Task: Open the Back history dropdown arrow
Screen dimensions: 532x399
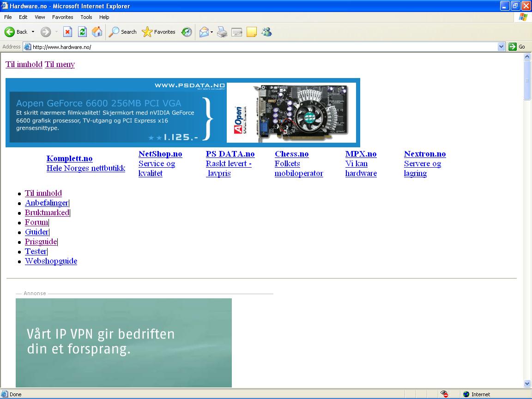Action: click(x=33, y=32)
